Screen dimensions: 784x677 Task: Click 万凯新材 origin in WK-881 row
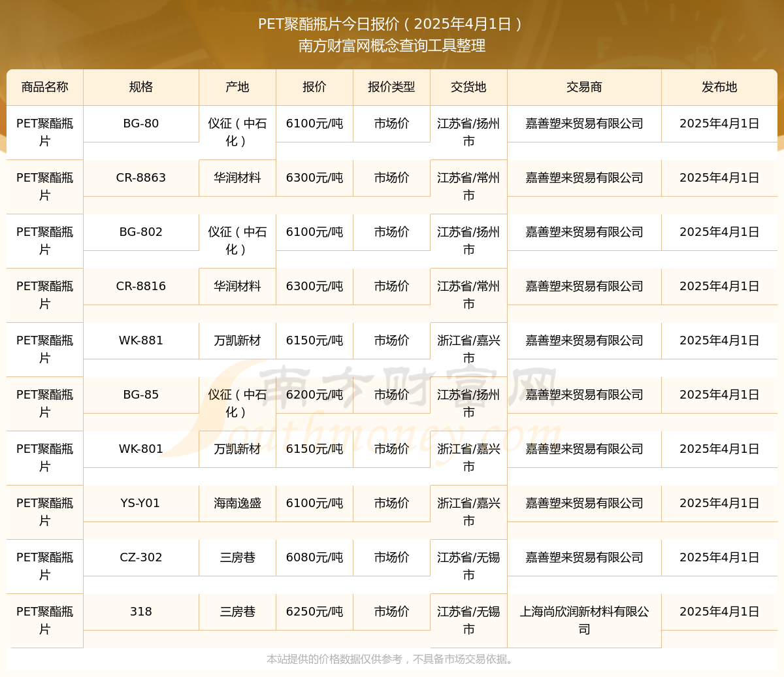(237, 340)
